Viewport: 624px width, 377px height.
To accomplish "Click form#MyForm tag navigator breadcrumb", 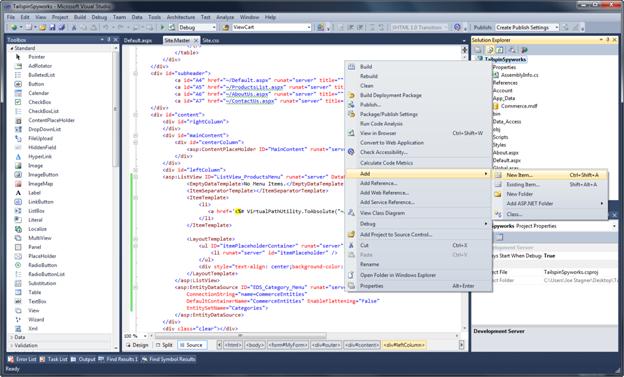I will click(x=288, y=345).
